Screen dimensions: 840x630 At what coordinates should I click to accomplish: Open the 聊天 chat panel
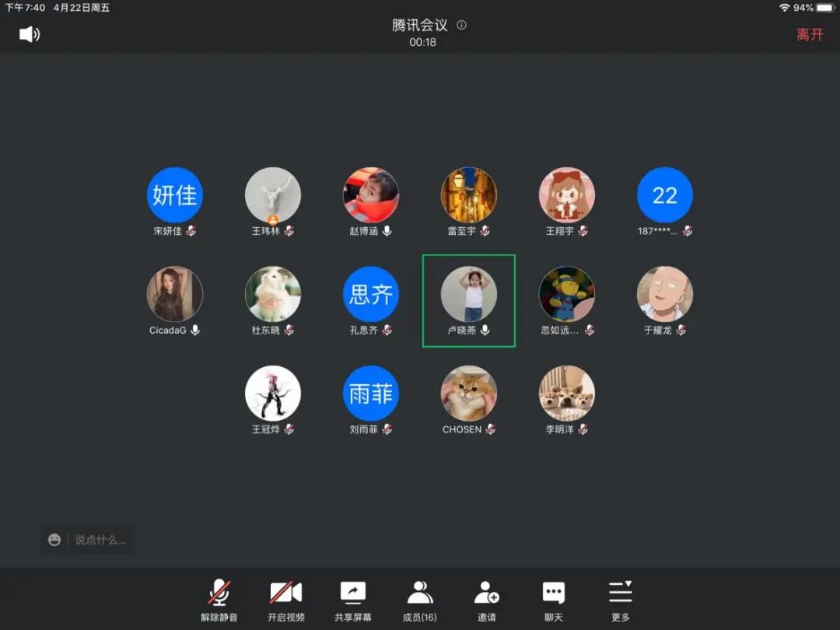point(554,600)
